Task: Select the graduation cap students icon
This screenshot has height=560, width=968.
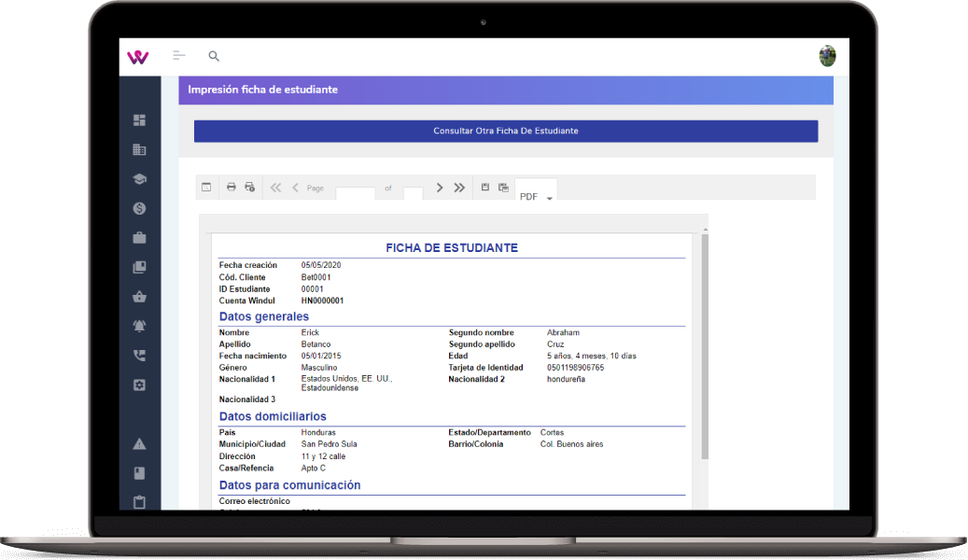Action: (x=140, y=179)
